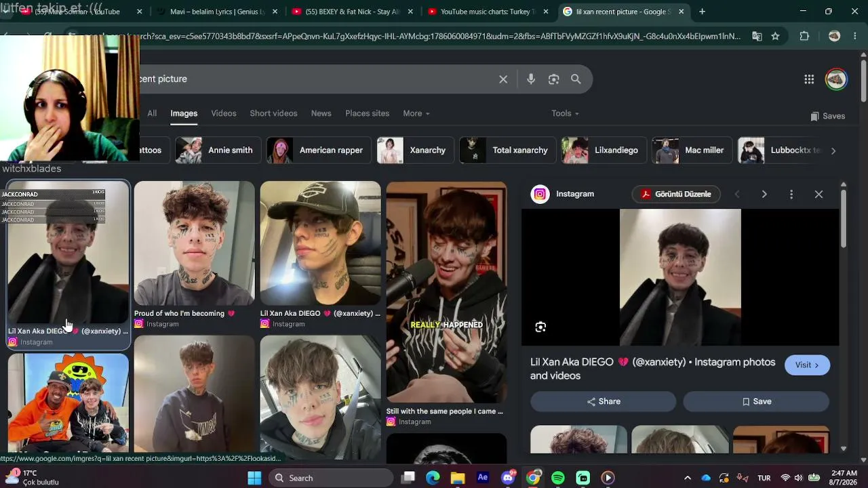Close the image preview panel
This screenshot has height=488, width=868.
(x=818, y=195)
